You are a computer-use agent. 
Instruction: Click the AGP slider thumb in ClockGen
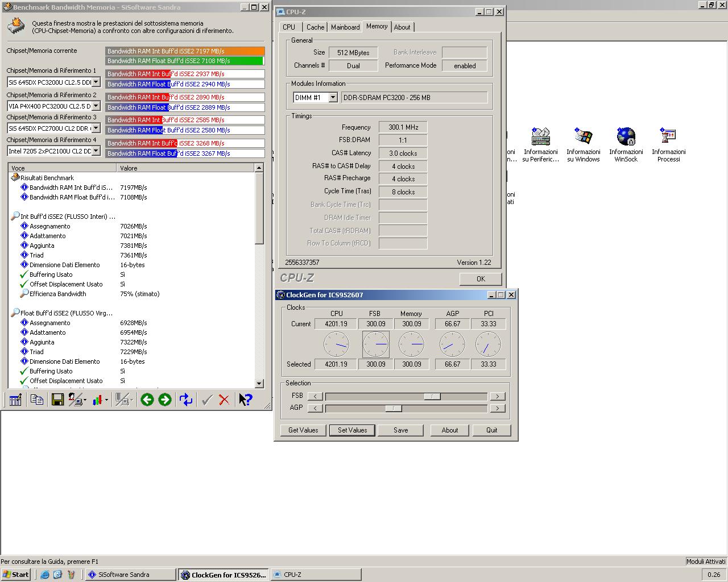(394, 408)
